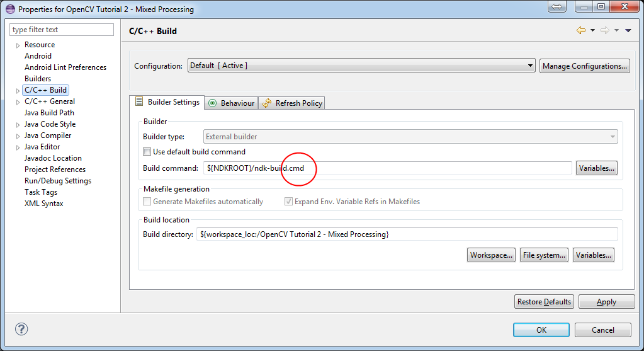644x351 pixels.
Task: Click the back navigation arrow icon
Action: coord(580,31)
